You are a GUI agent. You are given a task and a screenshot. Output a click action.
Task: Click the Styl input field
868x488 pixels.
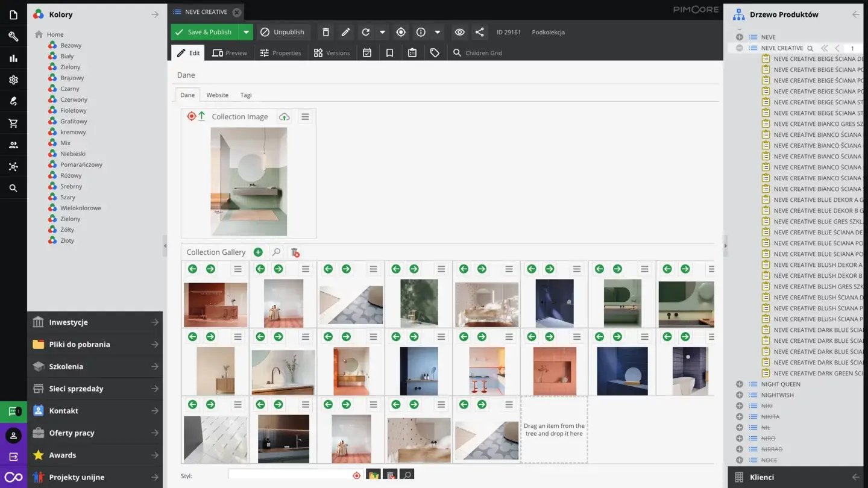click(x=289, y=475)
